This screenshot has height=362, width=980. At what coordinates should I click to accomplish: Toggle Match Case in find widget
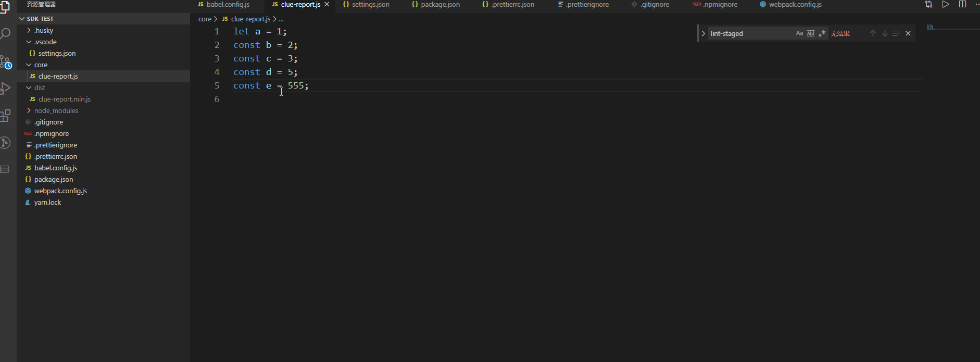[799, 33]
